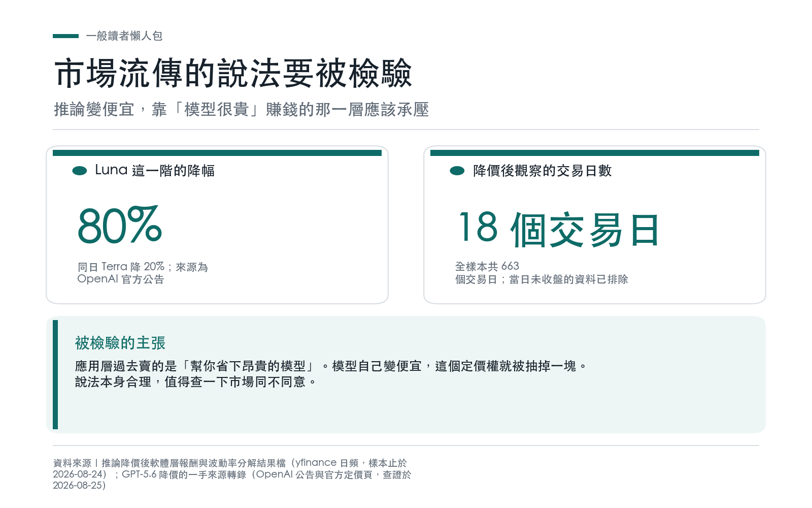
Task: Click the card title Luna 這一階的降幅
Action: [x=155, y=171]
